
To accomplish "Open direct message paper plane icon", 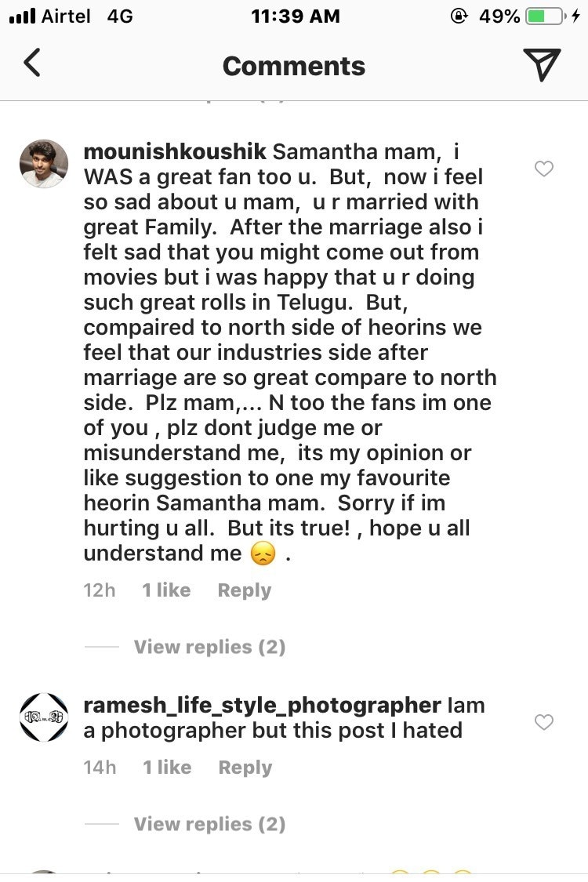I will point(542,65).
